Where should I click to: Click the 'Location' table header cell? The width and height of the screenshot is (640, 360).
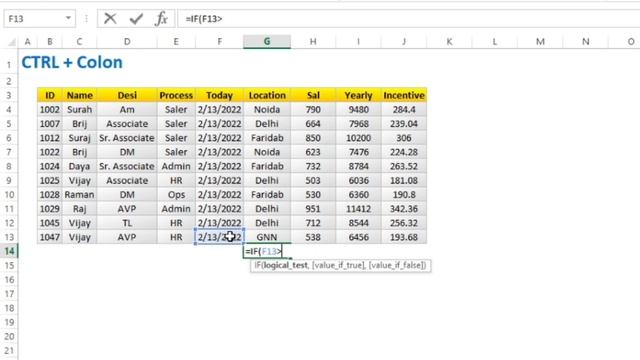[x=267, y=95]
